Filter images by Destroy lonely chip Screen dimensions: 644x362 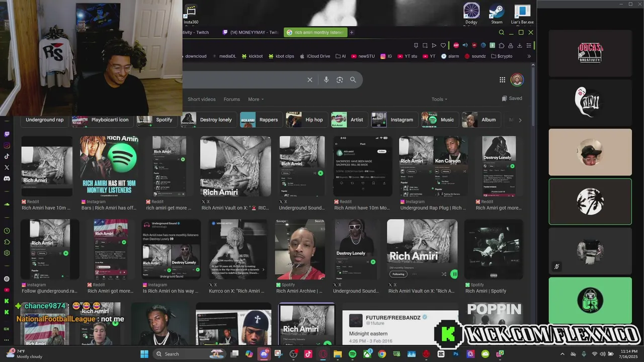click(208, 120)
